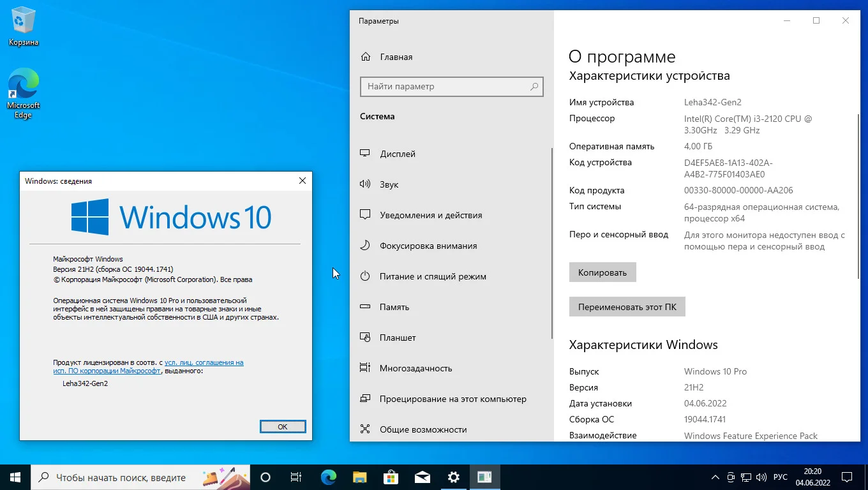Click the install date value in Settings
Image resolution: width=868 pixels, height=490 pixels.
[x=705, y=403]
